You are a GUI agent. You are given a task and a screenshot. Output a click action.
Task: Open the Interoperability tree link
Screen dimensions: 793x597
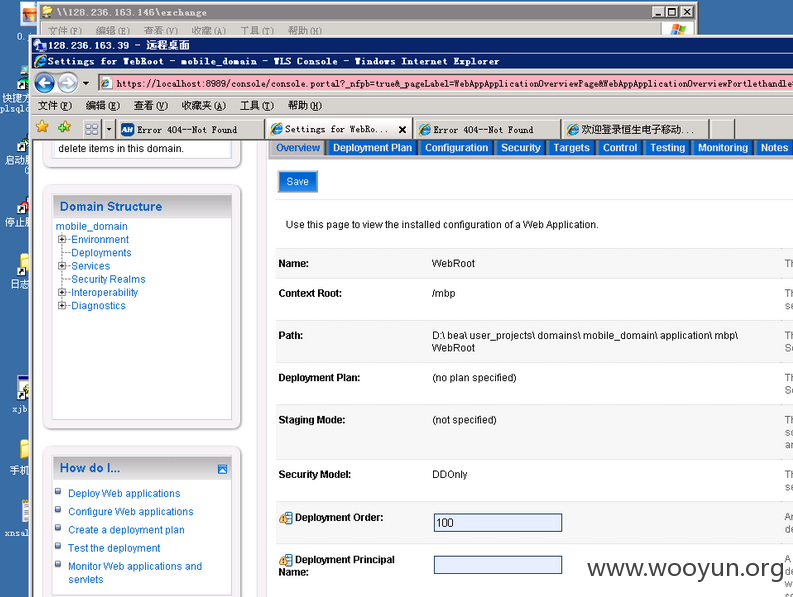point(104,292)
